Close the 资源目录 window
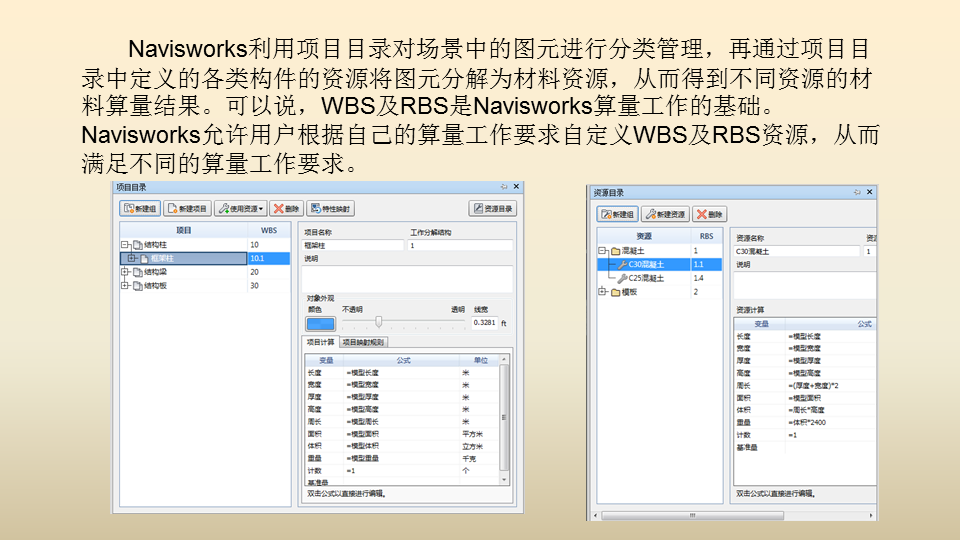Viewport: 960px width, 540px height. click(869, 192)
